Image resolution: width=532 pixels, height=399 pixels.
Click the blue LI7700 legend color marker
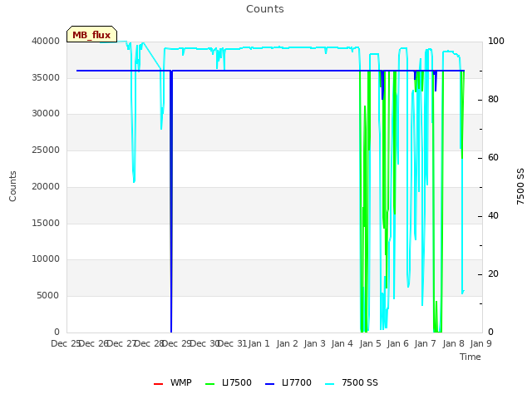click(x=269, y=384)
